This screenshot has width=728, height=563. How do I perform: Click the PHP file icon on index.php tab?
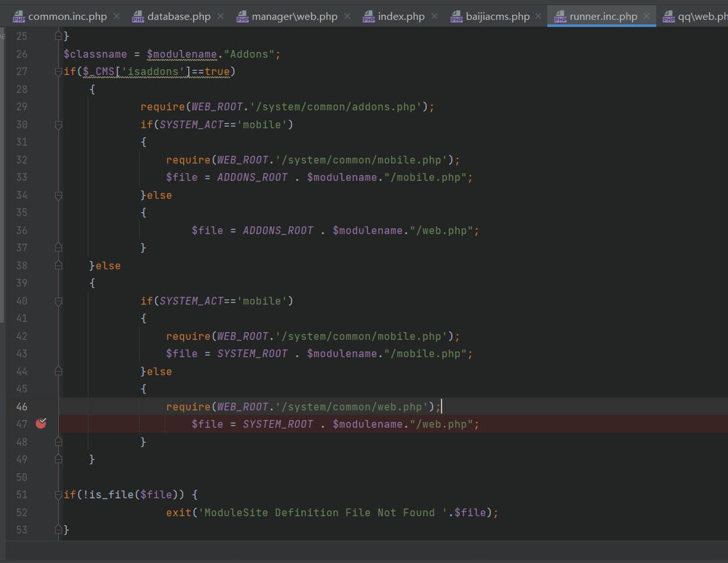coord(368,17)
